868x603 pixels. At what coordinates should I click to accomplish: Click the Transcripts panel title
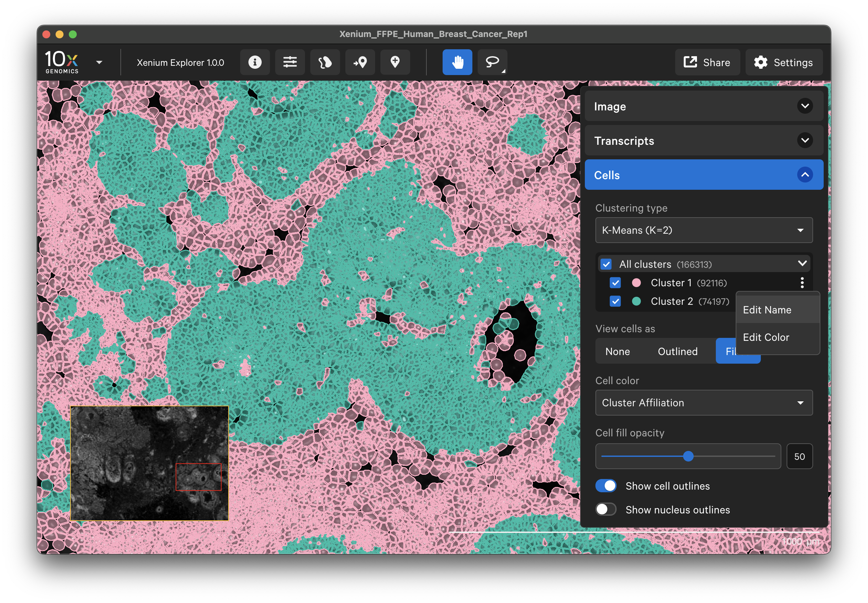pyautogui.click(x=624, y=141)
